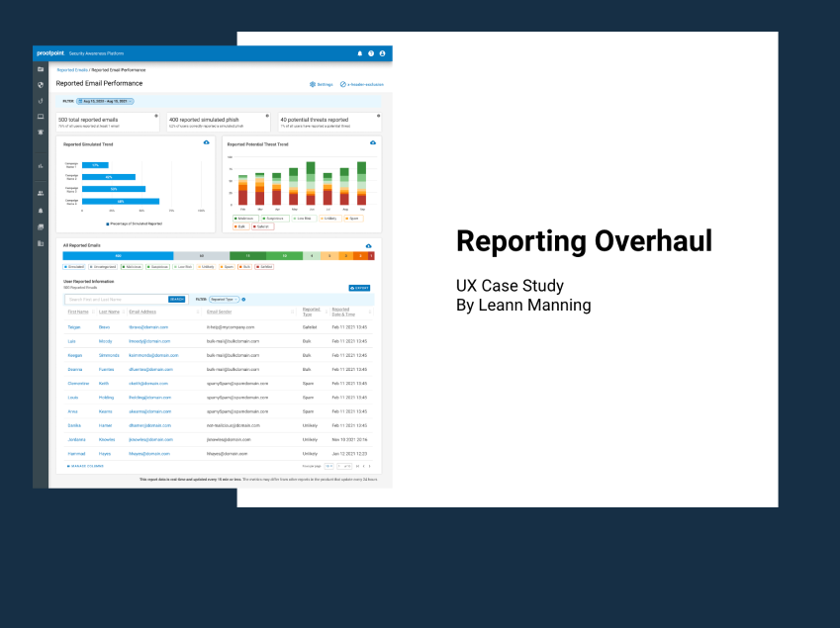Toggle the Malicious legend in threat trend chart

point(242,218)
